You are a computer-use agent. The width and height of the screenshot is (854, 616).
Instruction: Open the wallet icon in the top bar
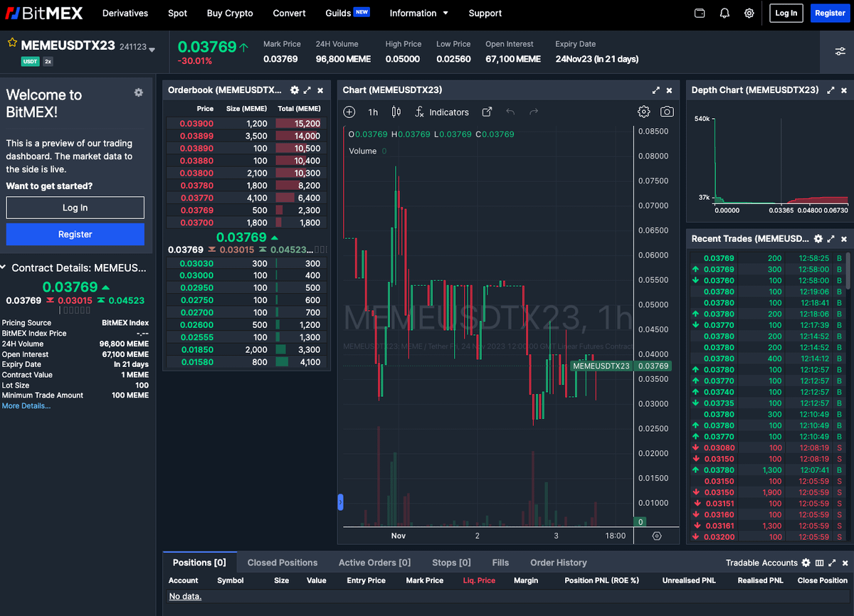[x=700, y=13]
